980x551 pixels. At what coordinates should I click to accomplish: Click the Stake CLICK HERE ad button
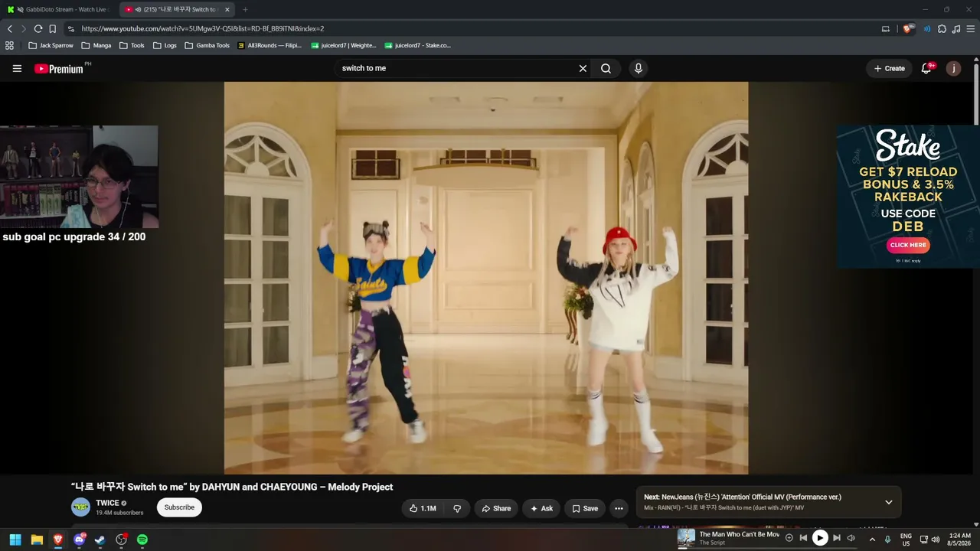(908, 245)
